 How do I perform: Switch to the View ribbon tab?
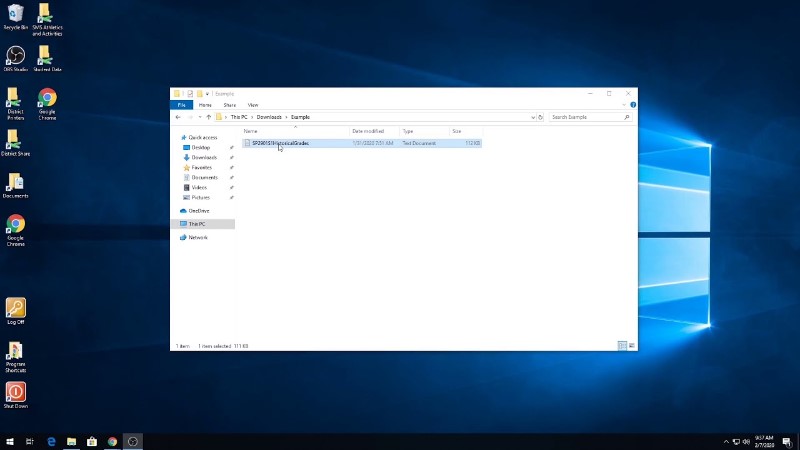[253, 104]
